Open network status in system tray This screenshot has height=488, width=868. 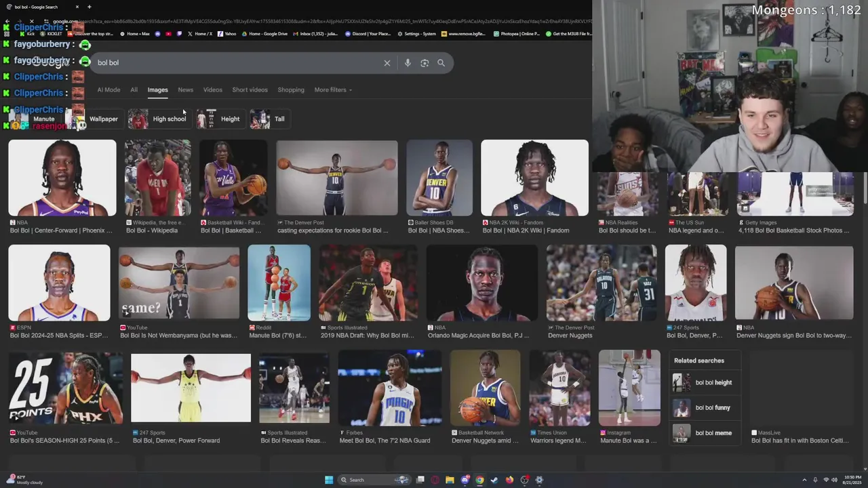[x=826, y=480]
